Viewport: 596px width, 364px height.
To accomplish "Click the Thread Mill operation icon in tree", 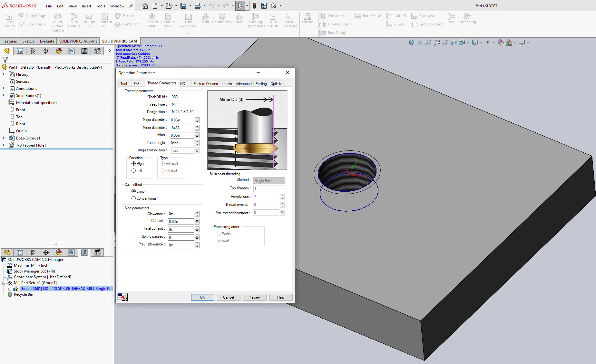I will pos(16,289).
